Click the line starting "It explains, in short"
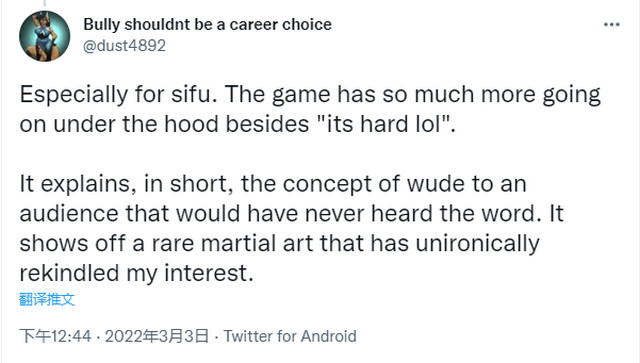This screenshot has width=640, height=363. click(x=273, y=184)
